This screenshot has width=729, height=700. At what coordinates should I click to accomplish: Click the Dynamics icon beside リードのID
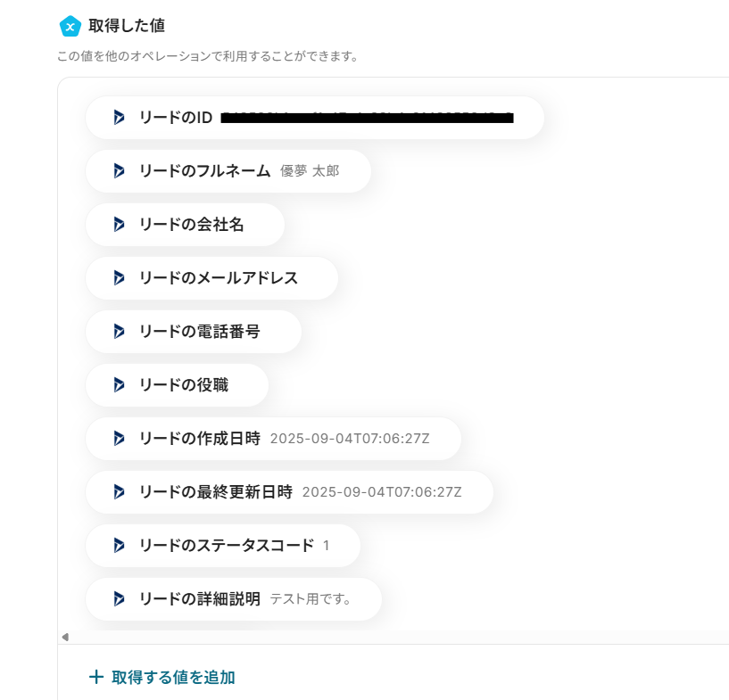click(x=119, y=118)
